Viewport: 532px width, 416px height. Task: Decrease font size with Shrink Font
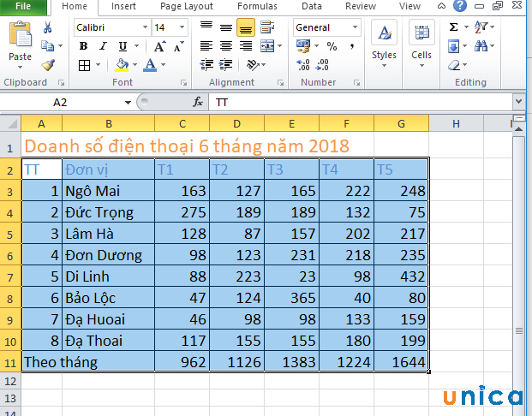click(x=179, y=46)
